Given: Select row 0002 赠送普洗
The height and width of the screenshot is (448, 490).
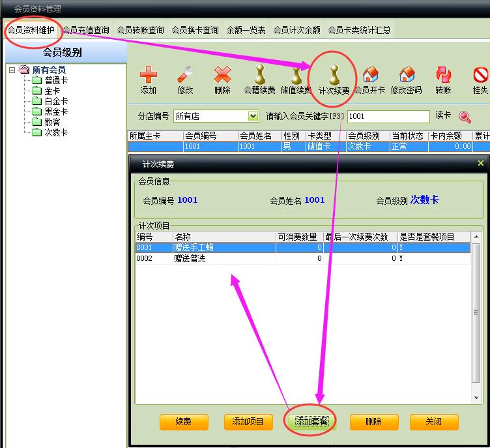Looking at the screenshot, I should (x=303, y=258).
